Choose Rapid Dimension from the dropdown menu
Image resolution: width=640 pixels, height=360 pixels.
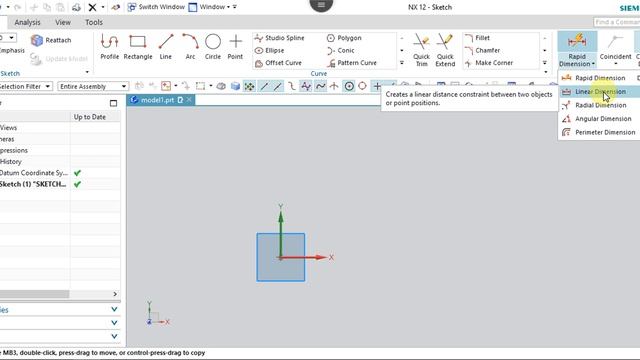pyautogui.click(x=600, y=78)
